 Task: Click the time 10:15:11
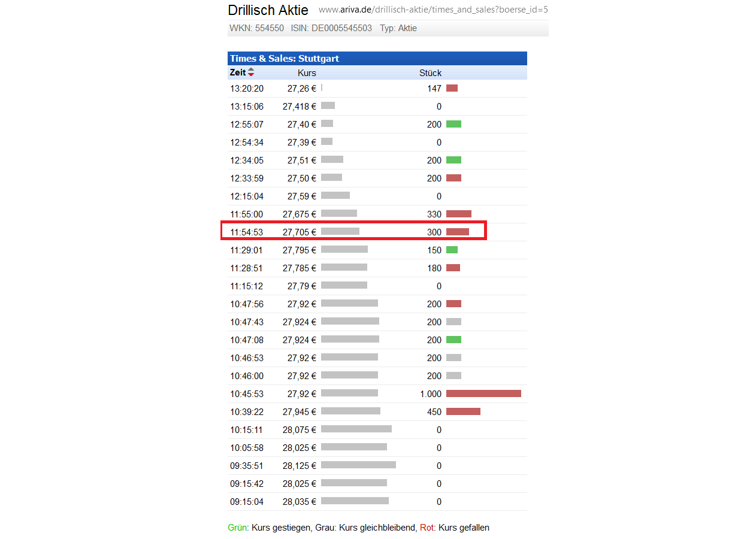(247, 430)
